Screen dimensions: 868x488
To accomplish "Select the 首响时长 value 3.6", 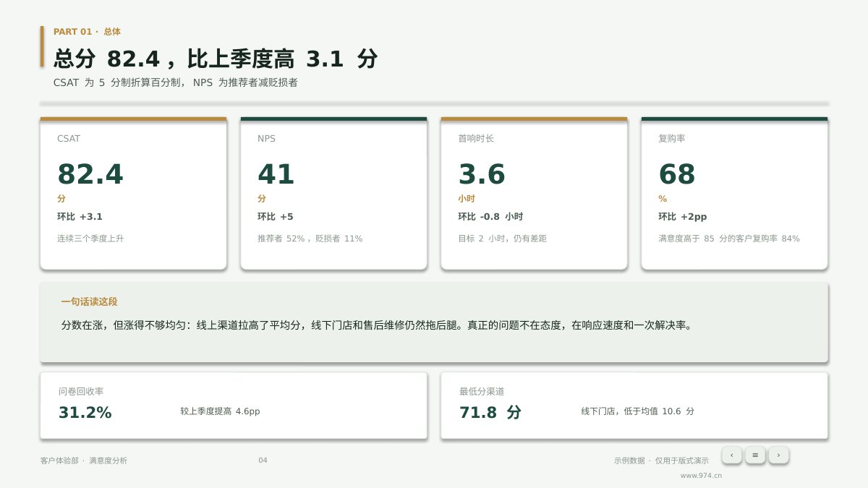I will 482,174.
